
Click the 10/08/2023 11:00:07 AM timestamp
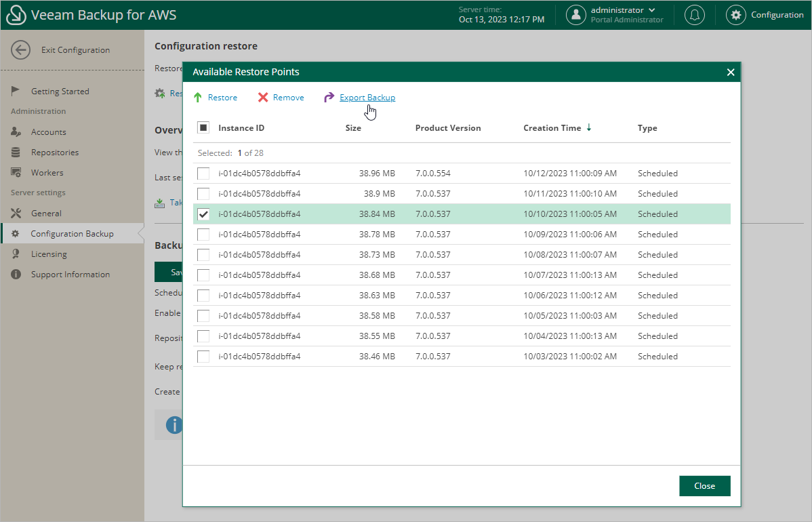570,255
